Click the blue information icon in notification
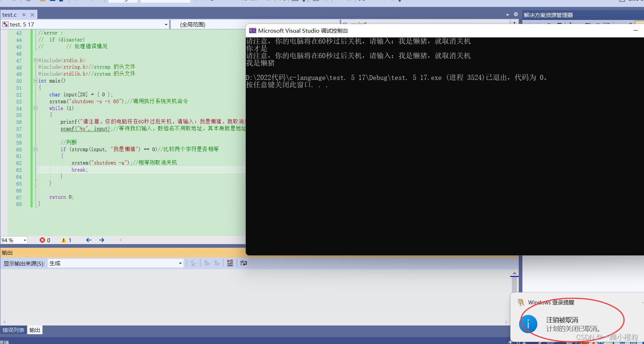 [x=528, y=323]
